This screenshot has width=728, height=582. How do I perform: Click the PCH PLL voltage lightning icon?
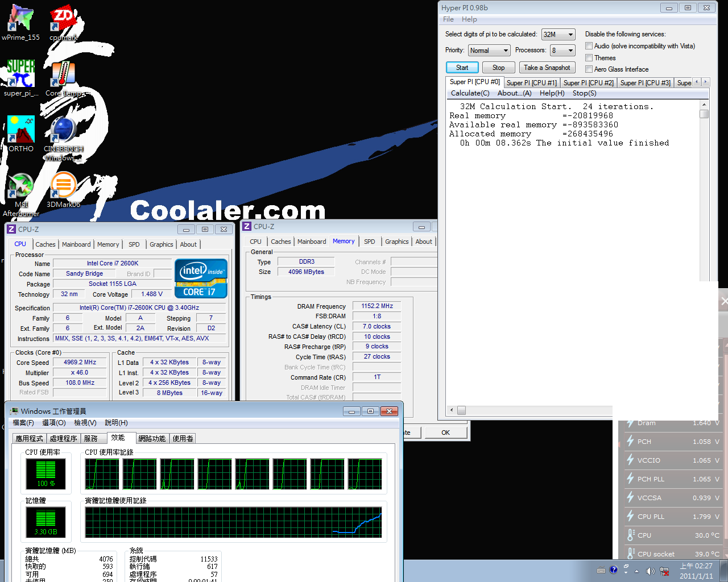pos(630,479)
